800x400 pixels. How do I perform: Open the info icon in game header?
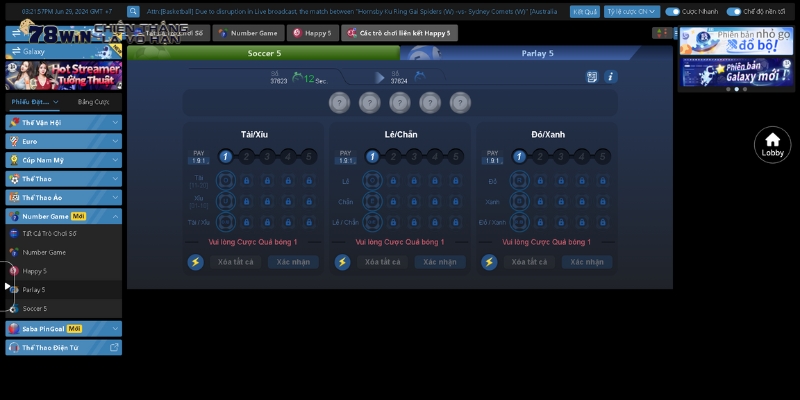point(611,77)
